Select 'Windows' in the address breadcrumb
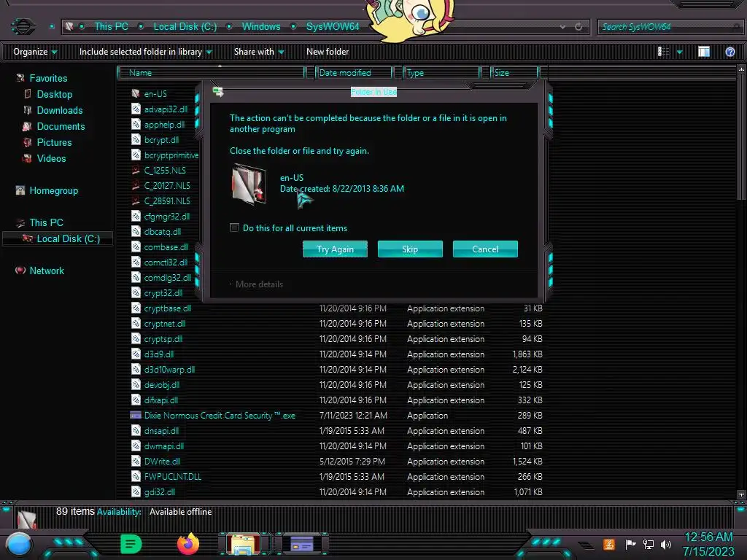 click(261, 27)
